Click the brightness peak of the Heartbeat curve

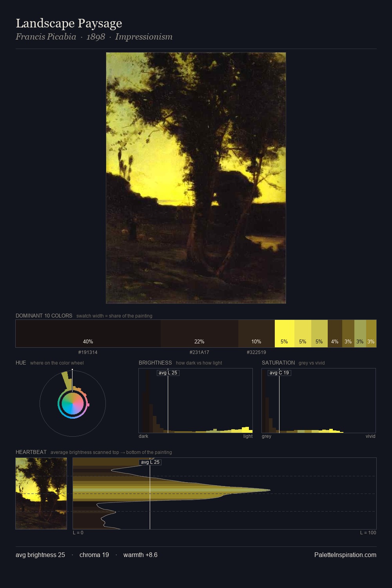click(x=270, y=490)
